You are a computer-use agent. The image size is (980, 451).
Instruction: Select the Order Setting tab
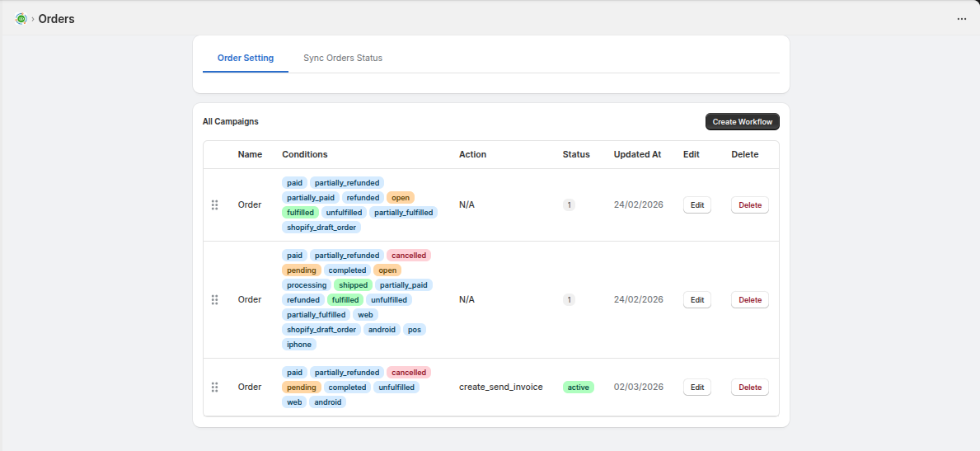(x=246, y=59)
